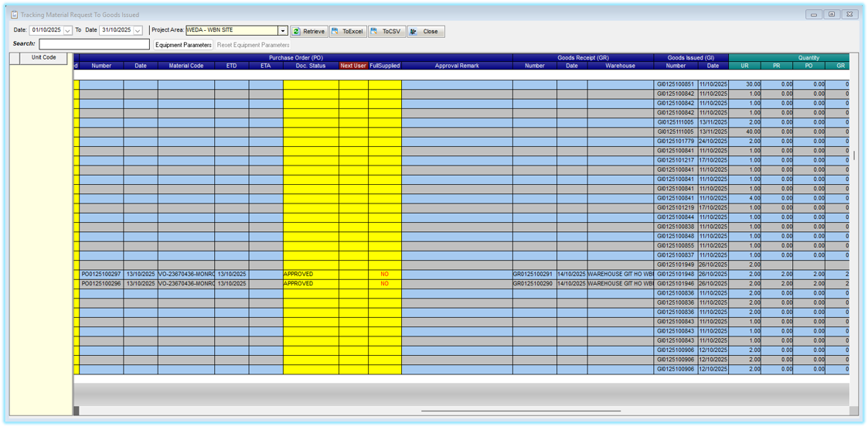Click the start date field 01/10/2025
The width and height of the screenshot is (868, 427).
47,31
